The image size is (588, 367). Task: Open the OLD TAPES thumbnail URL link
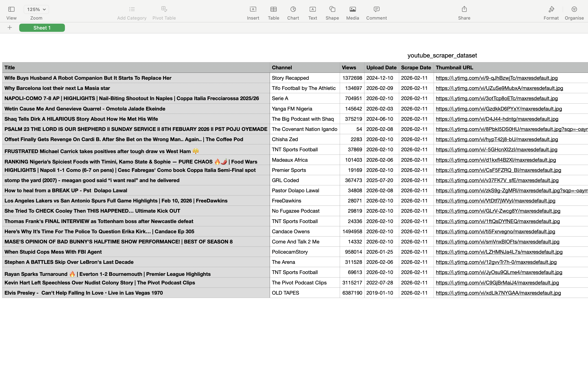click(498, 293)
